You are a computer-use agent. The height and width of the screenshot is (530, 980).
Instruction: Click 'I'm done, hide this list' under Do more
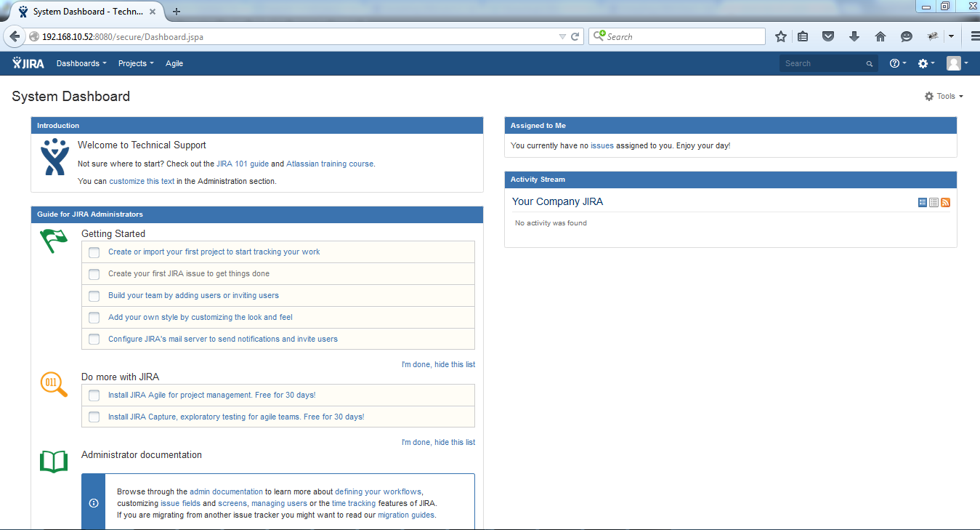[438, 443]
